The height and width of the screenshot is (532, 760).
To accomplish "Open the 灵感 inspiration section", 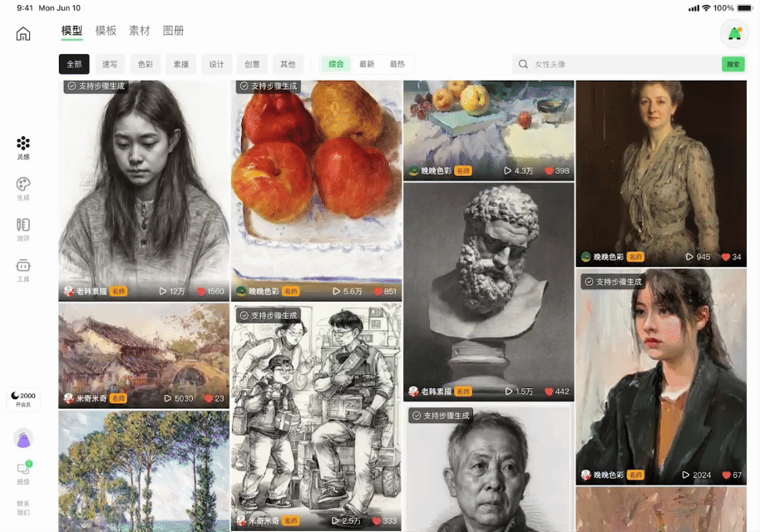I will (23, 148).
